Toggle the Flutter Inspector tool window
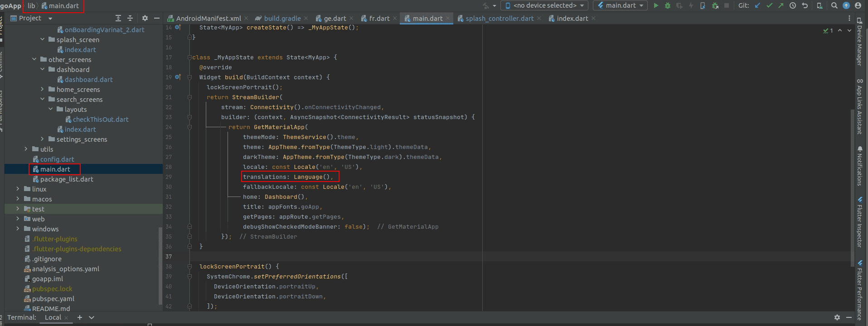 (x=859, y=222)
